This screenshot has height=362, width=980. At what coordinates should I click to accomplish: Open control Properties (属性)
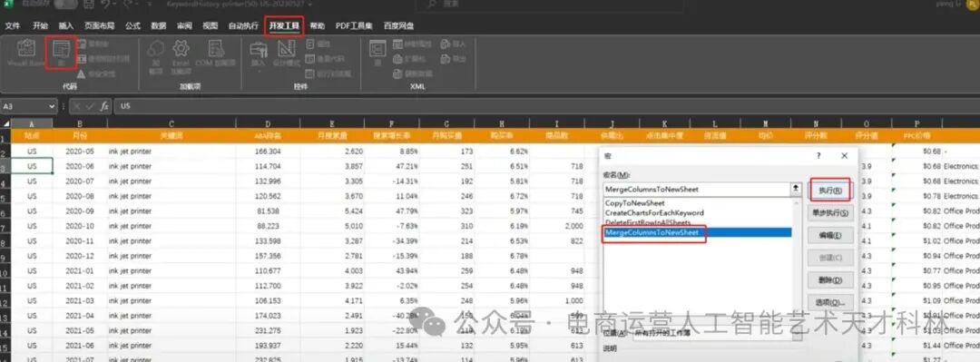318,44
